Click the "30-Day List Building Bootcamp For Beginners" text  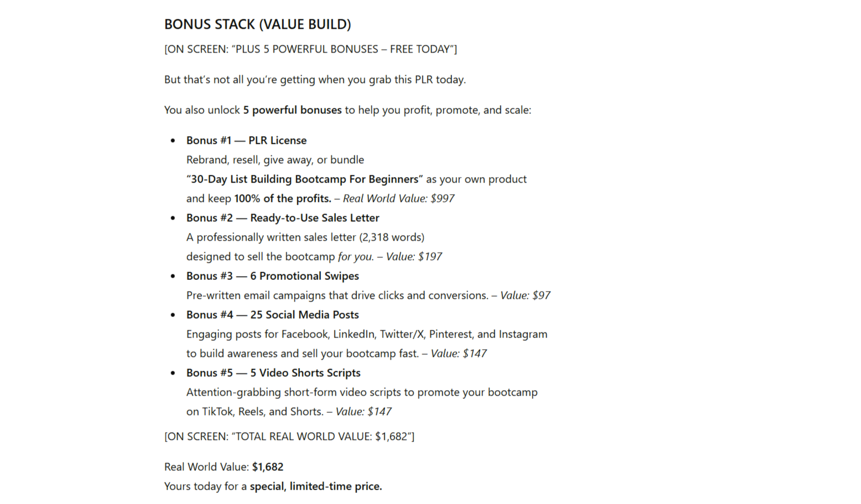304,179
